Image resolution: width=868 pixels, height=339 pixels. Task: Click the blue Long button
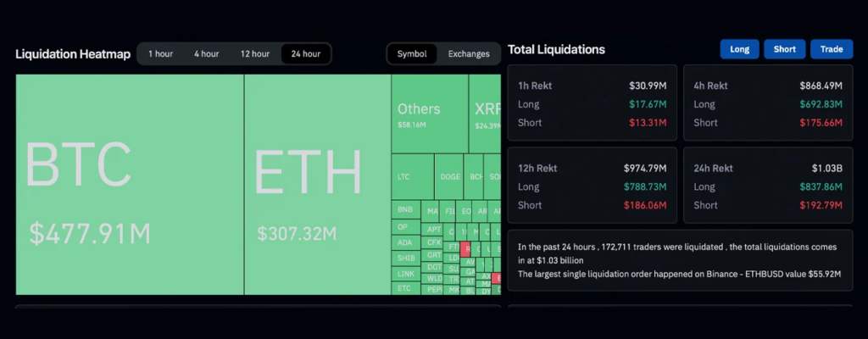739,49
